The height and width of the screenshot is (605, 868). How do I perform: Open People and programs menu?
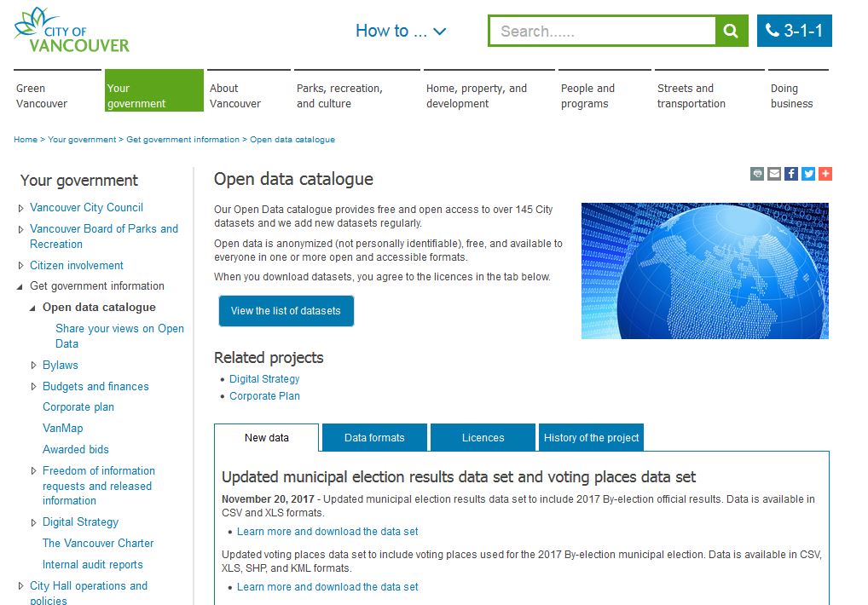pyautogui.click(x=605, y=90)
